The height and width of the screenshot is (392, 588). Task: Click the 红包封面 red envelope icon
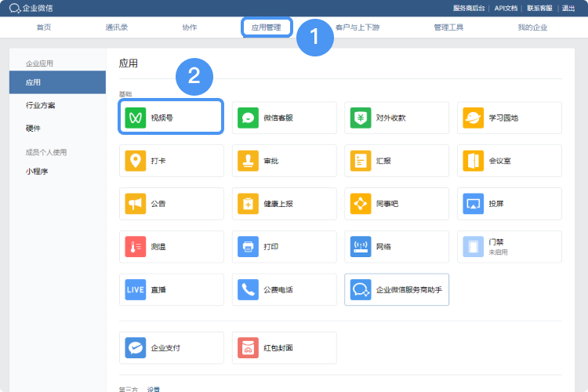point(249,347)
